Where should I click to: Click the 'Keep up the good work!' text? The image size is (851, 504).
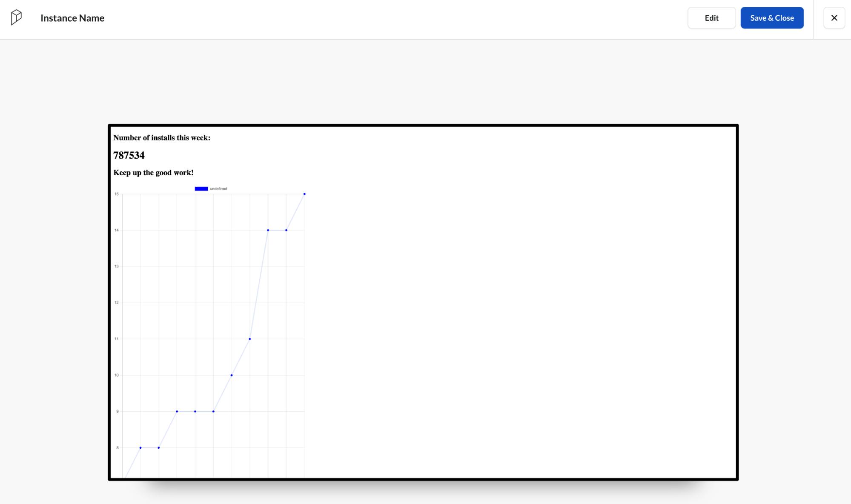[153, 173]
